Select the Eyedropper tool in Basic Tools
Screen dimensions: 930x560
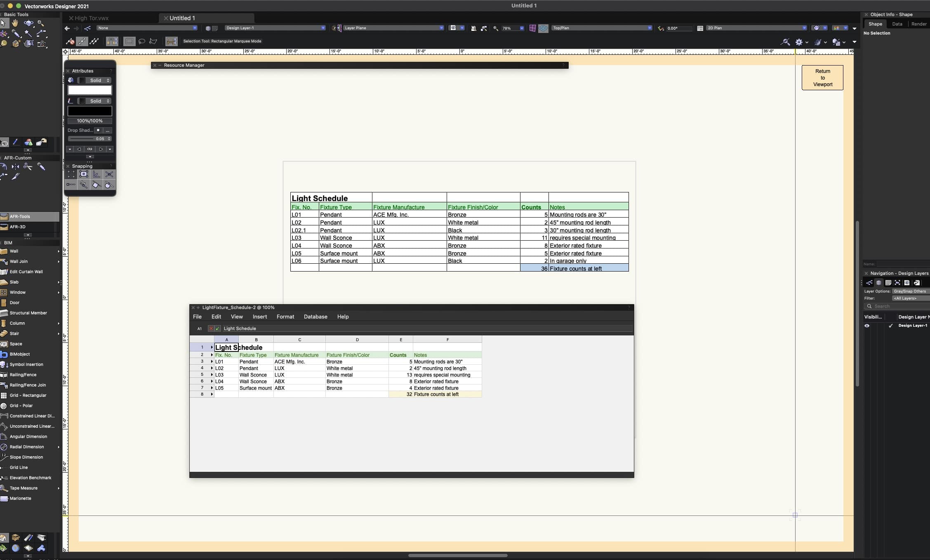(x=16, y=33)
